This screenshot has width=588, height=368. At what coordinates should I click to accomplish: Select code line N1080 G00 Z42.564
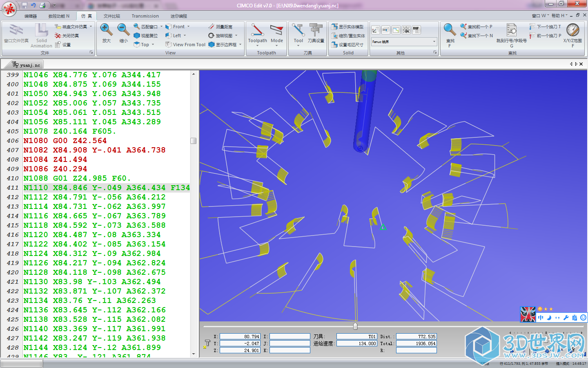click(65, 141)
